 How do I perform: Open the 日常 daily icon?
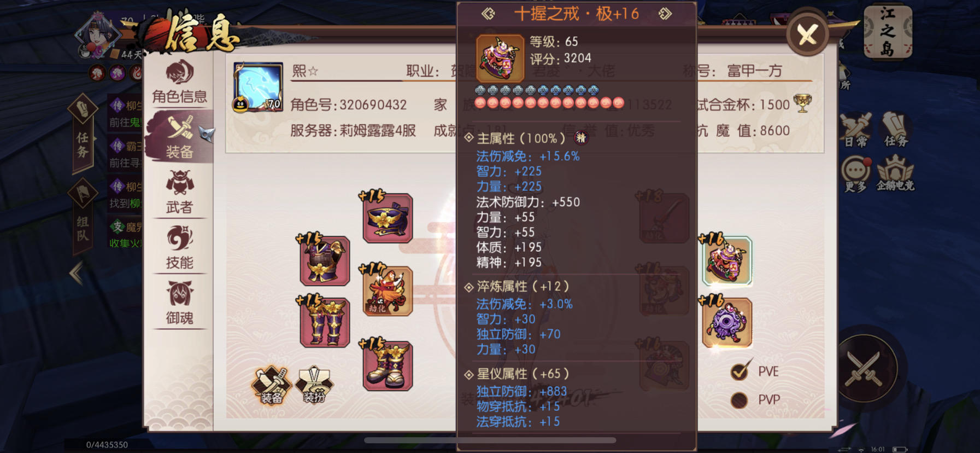(856, 130)
